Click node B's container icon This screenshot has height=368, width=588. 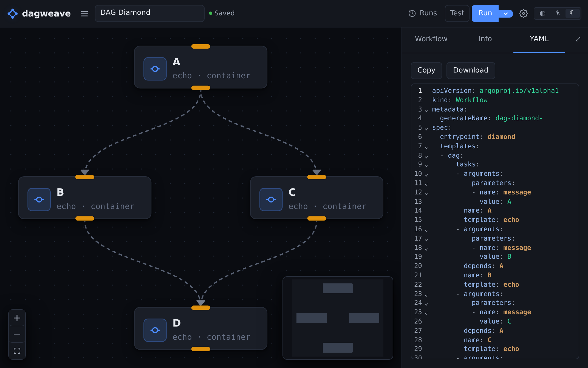(39, 199)
